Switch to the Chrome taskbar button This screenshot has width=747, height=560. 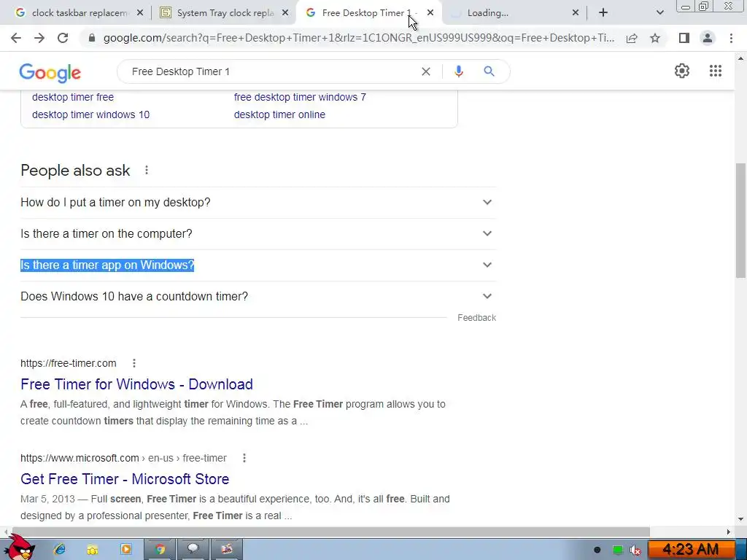160,550
